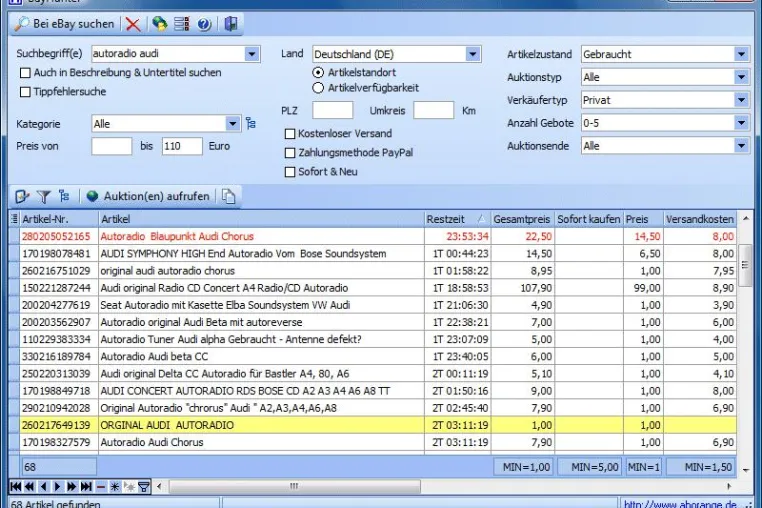Toggle Tippfehlersuche checkbox
This screenshot has height=508, width=762.
coord(25,92)
